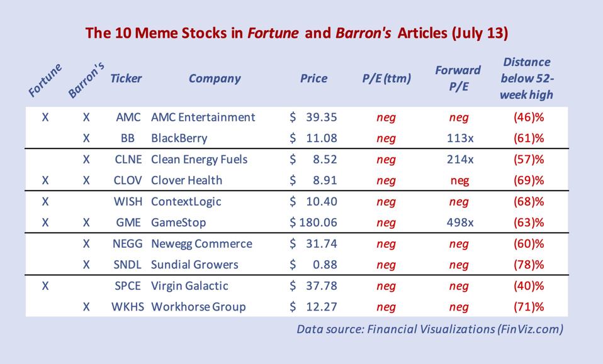Click the NEGG ticker cell
This screenshot has height=364, width=603.
tap(129, 244)
